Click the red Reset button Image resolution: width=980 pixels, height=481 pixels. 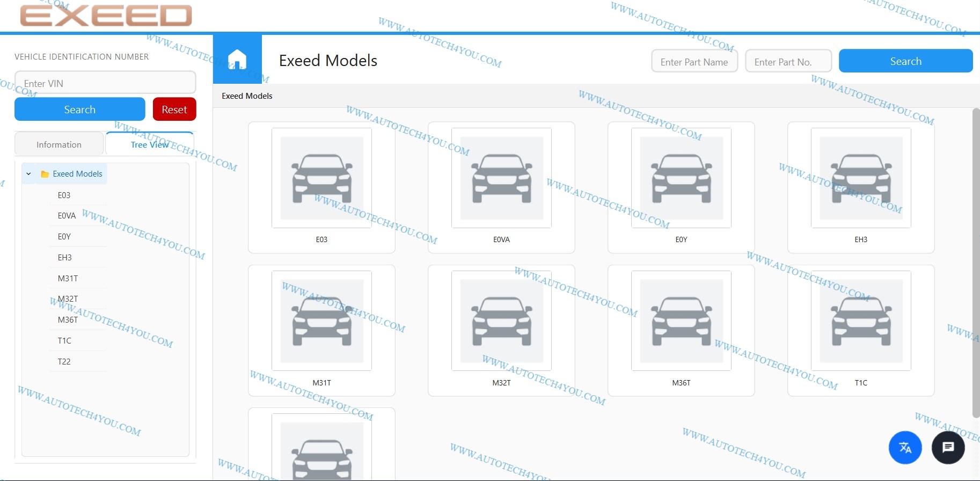tap(174, 110)
